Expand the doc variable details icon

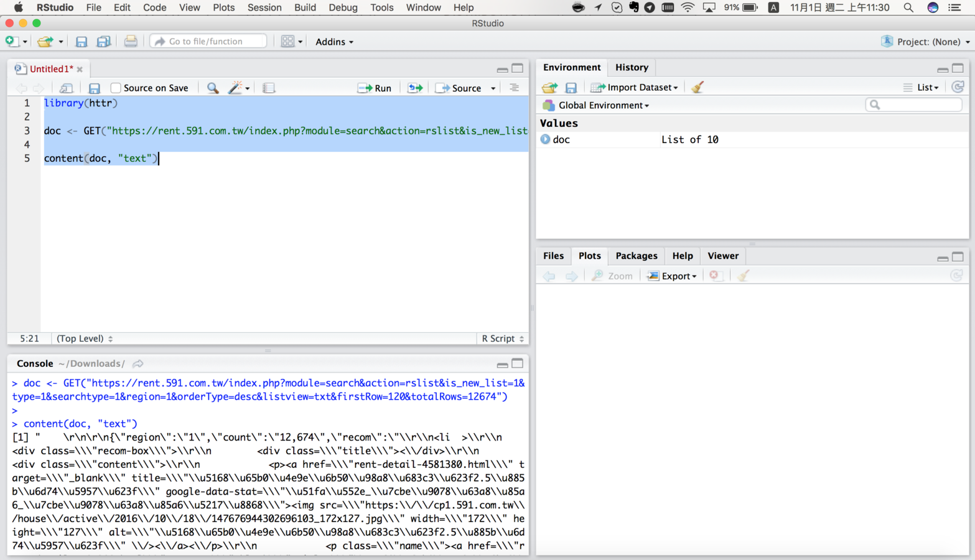[x=545, y=139]
